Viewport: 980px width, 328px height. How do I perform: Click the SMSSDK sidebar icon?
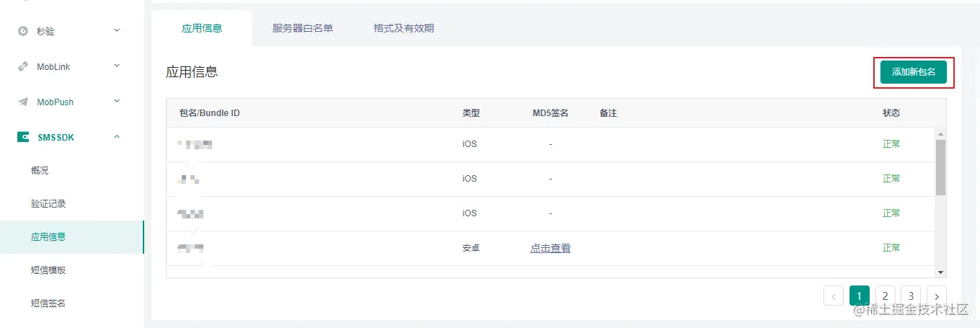(23, 137)
